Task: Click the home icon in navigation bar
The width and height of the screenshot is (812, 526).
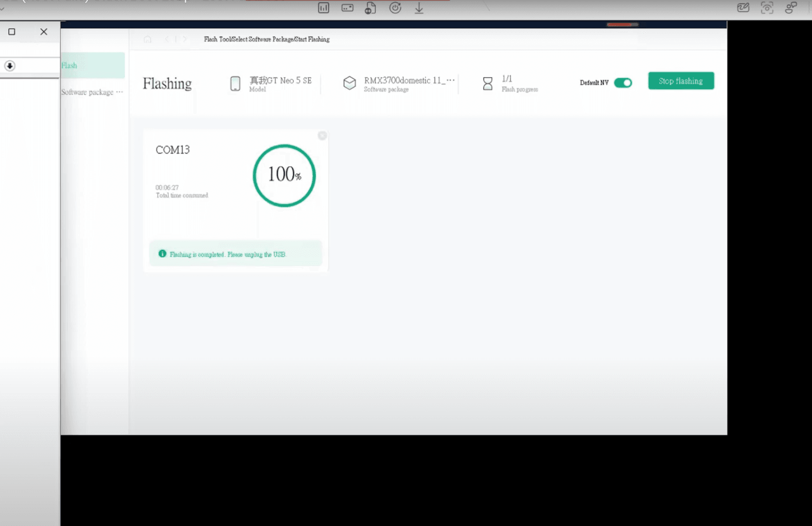Action: coord(148,39)
